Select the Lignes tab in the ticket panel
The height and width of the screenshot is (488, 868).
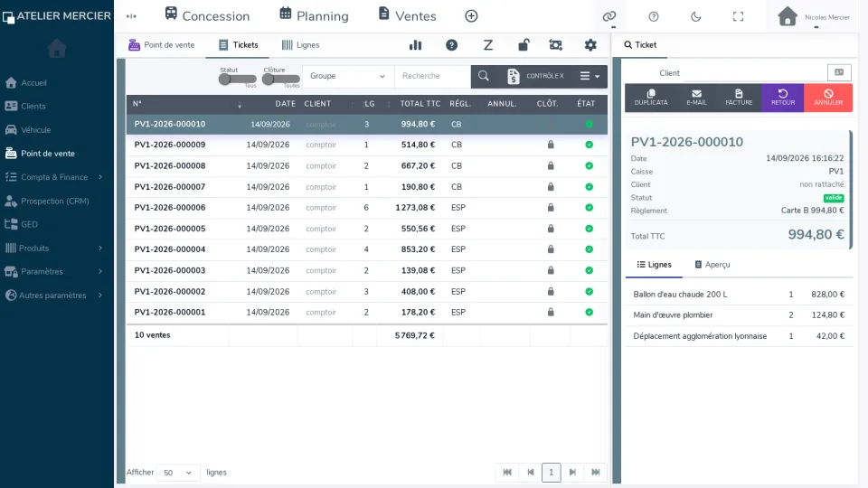(x=654, y=265)
